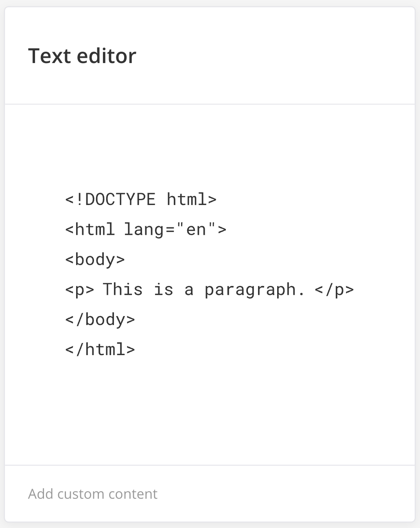Click the word "This" in the paragraph
The height and width of the screenshot is (528, 420).
(122, 290)
